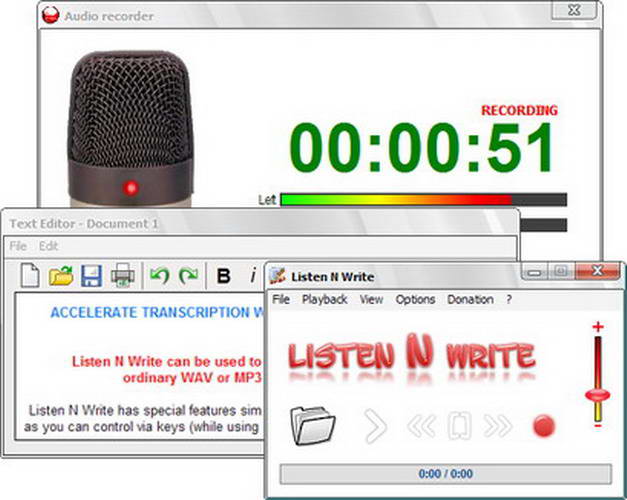The width and height of the screenshot is (627, 500).
Task: Click the Listen N Write app icon in title bar
Action: (x=278, y=276)
